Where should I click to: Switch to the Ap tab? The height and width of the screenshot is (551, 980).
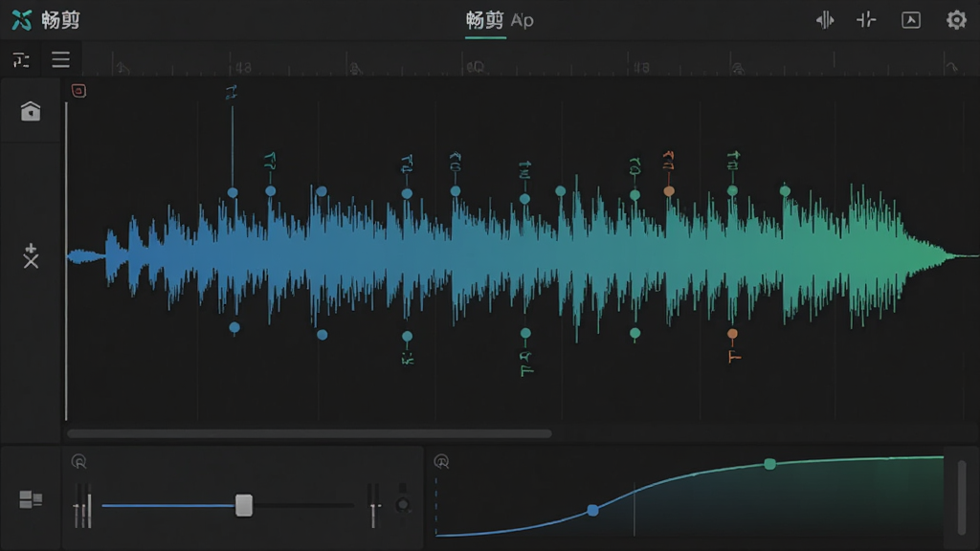pos(522,21)
